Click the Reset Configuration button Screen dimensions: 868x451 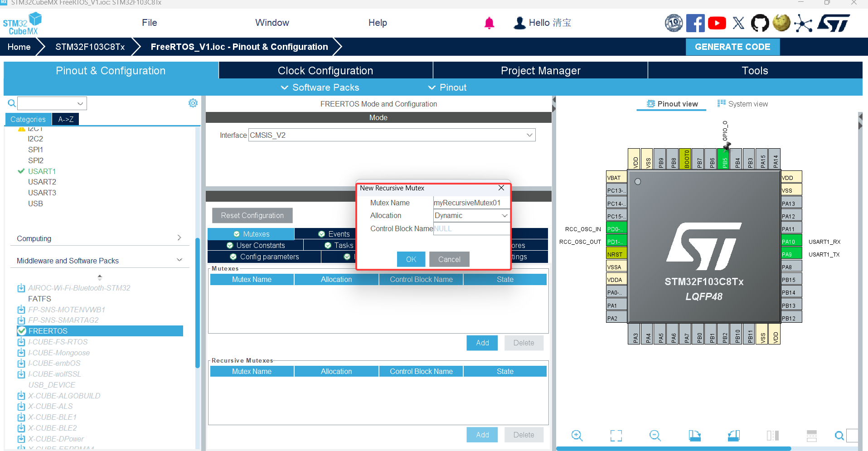252,215
